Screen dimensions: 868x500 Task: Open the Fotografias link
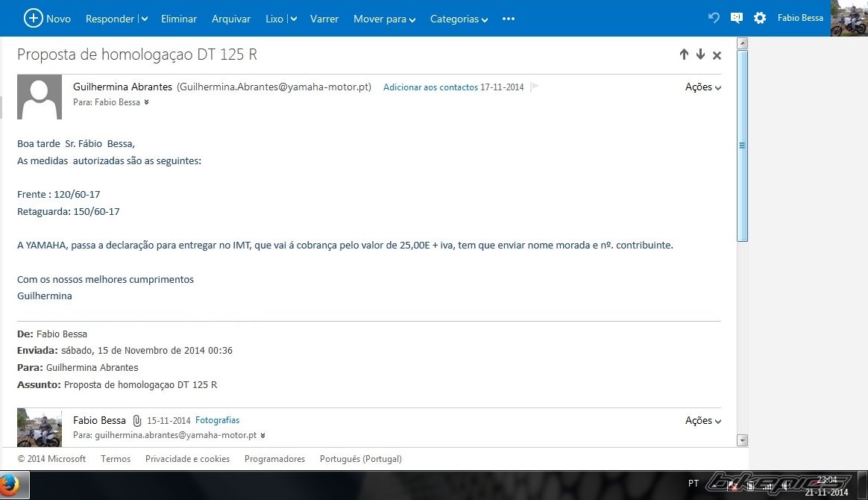(217, 420)
